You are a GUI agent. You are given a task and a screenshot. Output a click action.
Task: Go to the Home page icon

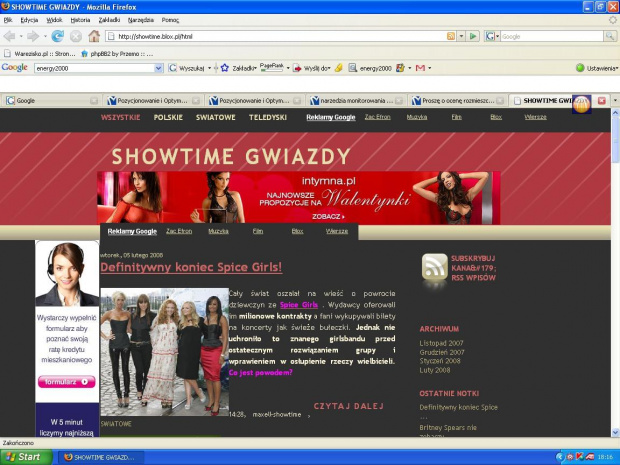click(94, 36)
